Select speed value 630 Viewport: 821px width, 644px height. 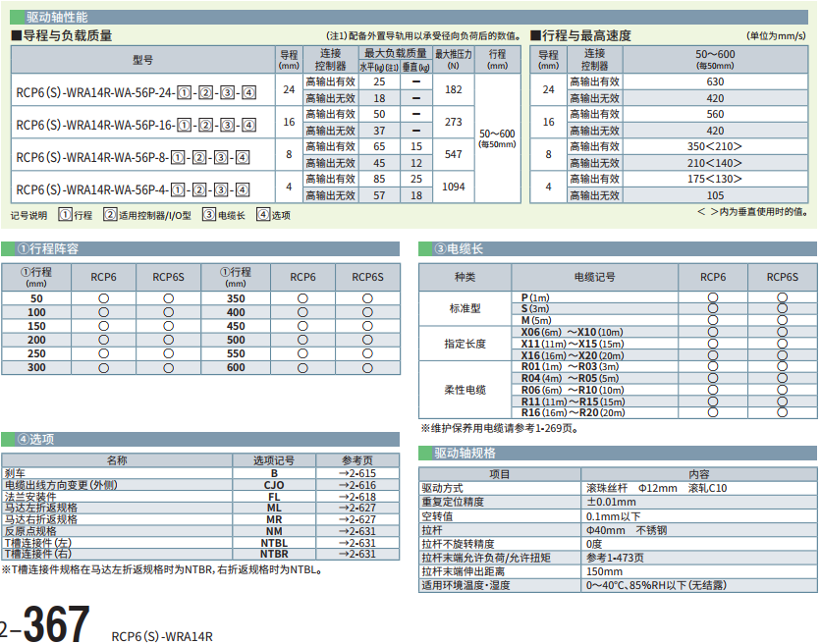715,81
